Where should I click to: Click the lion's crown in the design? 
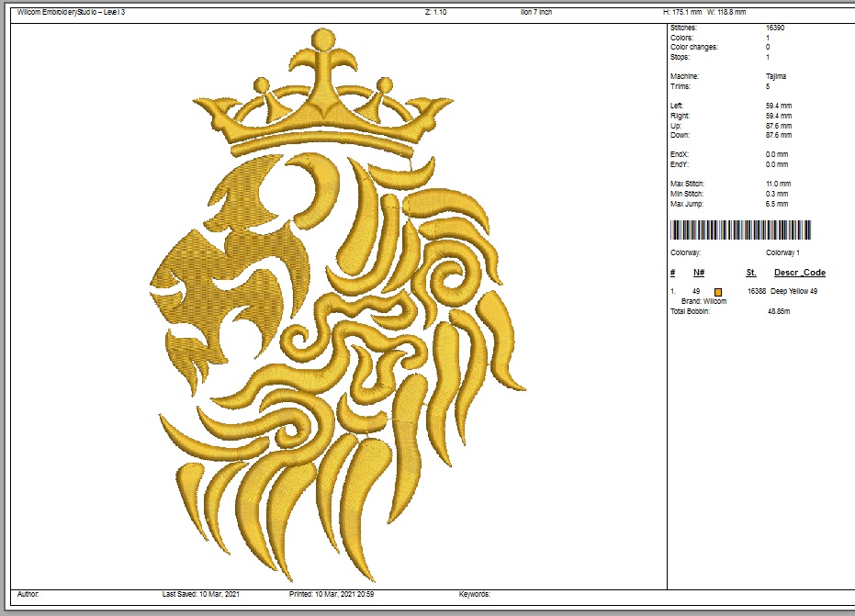pyautogui.click(x=322, y=101)
